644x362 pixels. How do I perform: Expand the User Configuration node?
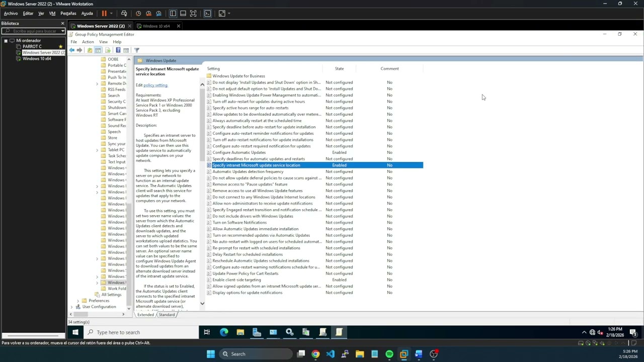point(72,307)
